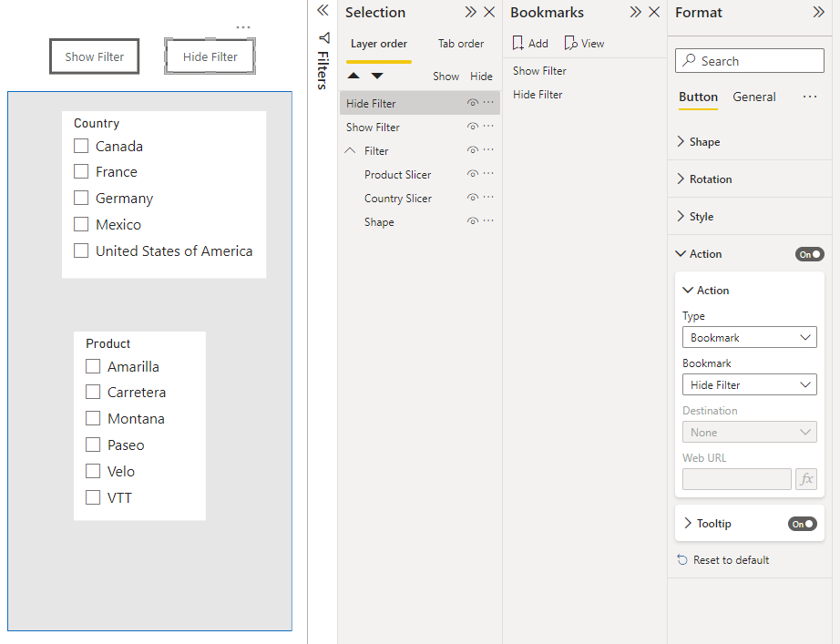The image size is (840, 644).
Task: Check the Velo product checkbox
Action: 93,471
